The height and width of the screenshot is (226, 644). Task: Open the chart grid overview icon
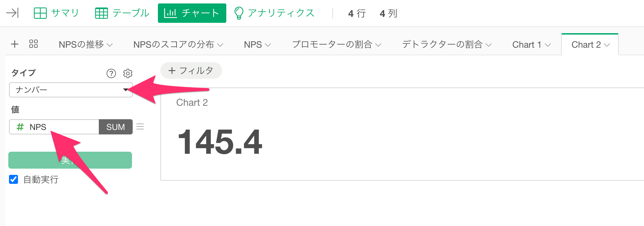tap(34, 44)
